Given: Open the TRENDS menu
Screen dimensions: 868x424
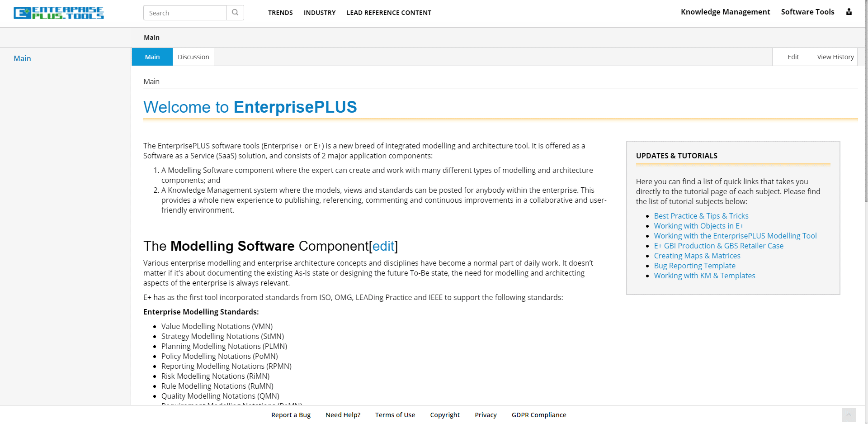Looking at the screenshot, I should click(280, 13).
